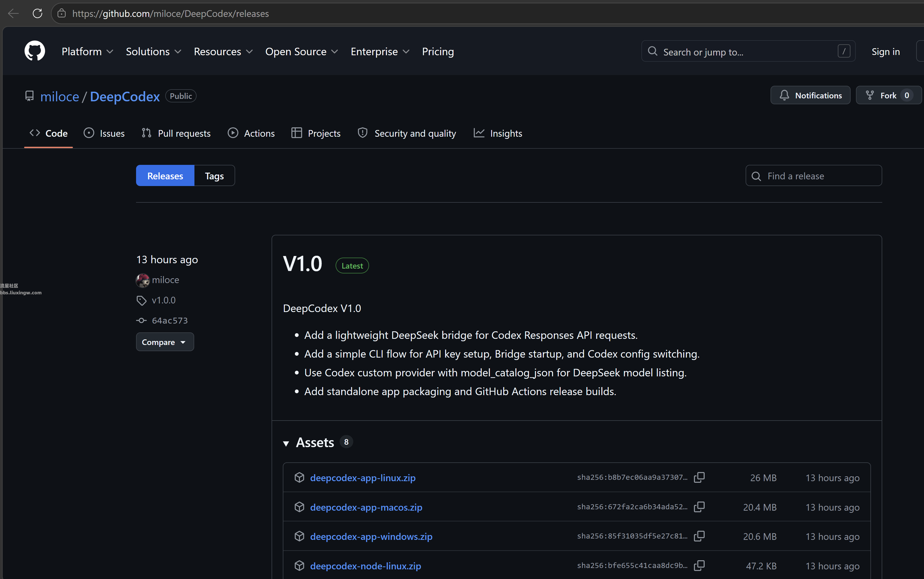Click the 47.2 KB size cell
924x579 pixels.
[761, 566]
